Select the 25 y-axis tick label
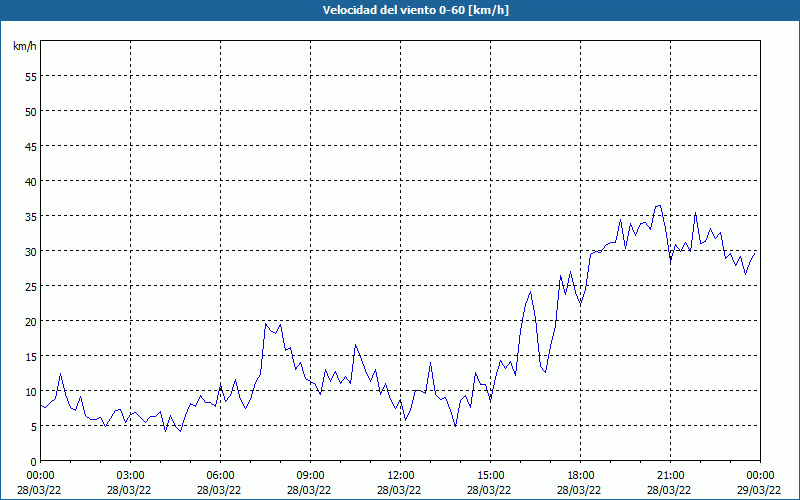Screen dimensions: 800x500 coord(31,286)
